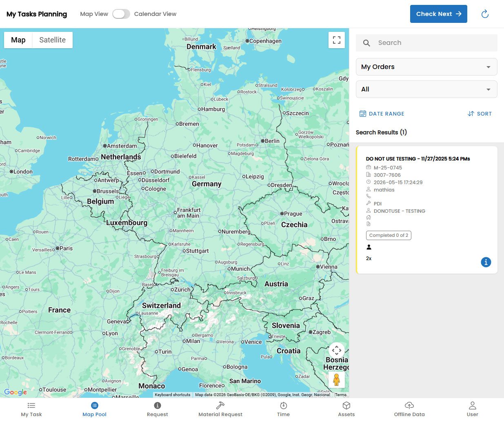The width and height of the screenshot is (504, 421).
Task: Click the Vienna label on map
Action: click(x=329, y=267)
